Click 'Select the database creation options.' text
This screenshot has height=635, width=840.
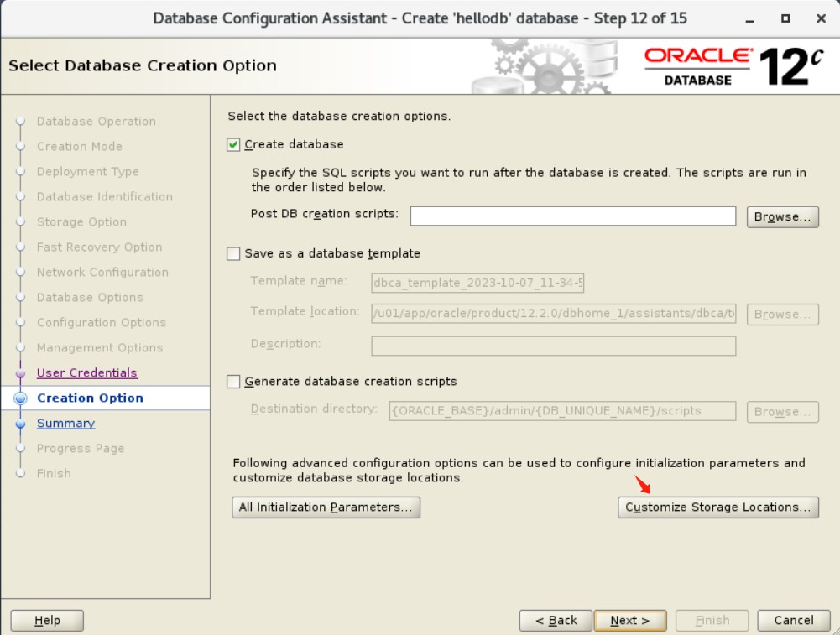pyautogui.click(x=339, y=117)
